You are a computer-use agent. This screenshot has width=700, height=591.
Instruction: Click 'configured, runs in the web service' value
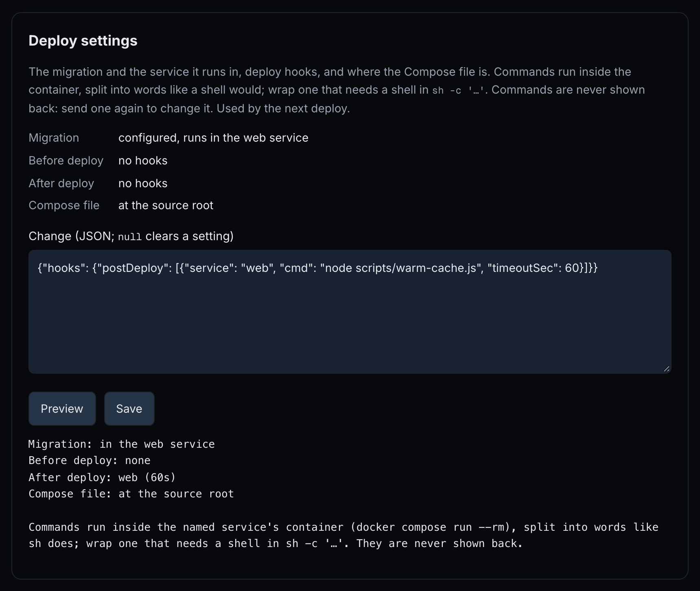coord(213,138)
